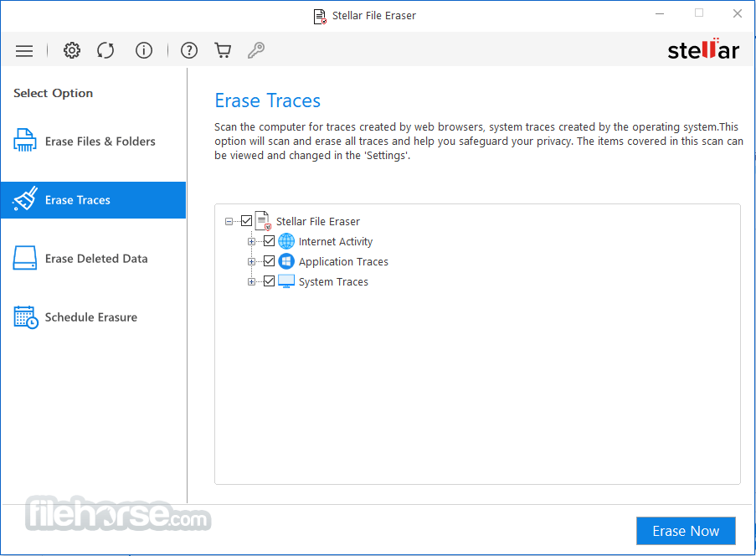
Task: Open Help question mark icon
Action: [x=189, y=50]
